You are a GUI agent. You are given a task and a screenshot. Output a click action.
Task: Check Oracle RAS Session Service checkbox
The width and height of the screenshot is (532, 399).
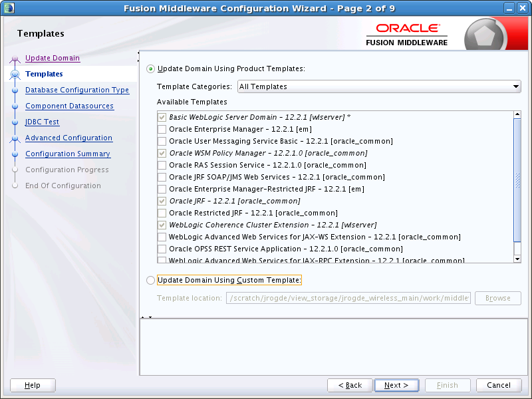point(162,165)
